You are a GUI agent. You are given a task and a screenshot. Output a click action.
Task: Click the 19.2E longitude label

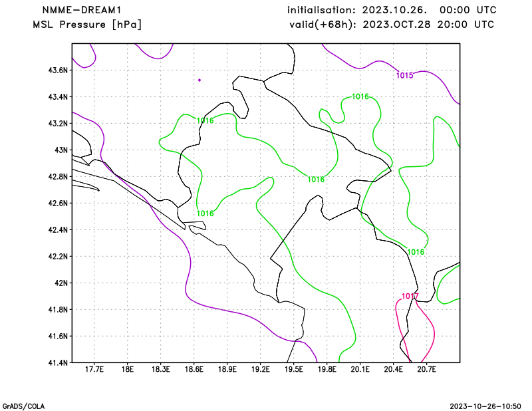coord(261,369)
